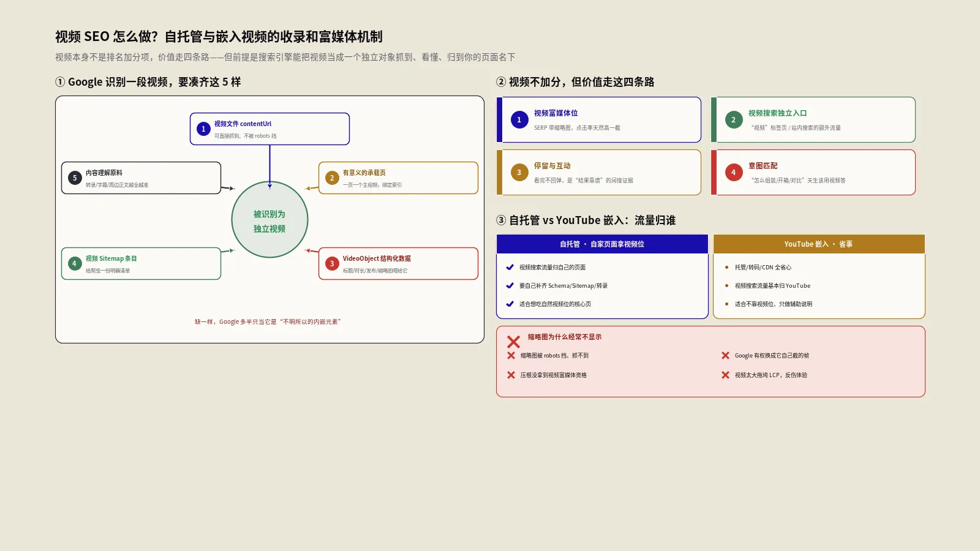The width and height of the screenshot is (980, 551).
Task: Click the subtitle starting 视频本身不是排名加分项
Action: click(x=285, y=57)
